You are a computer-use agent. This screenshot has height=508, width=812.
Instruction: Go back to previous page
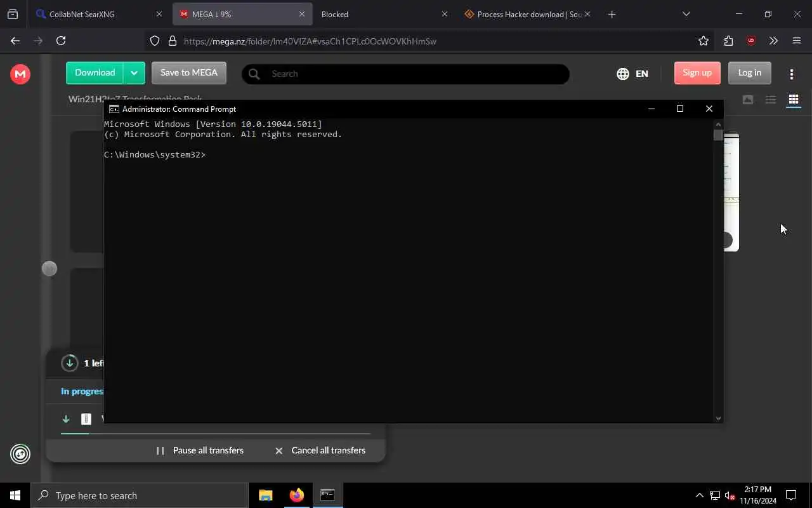coord(15,41)
